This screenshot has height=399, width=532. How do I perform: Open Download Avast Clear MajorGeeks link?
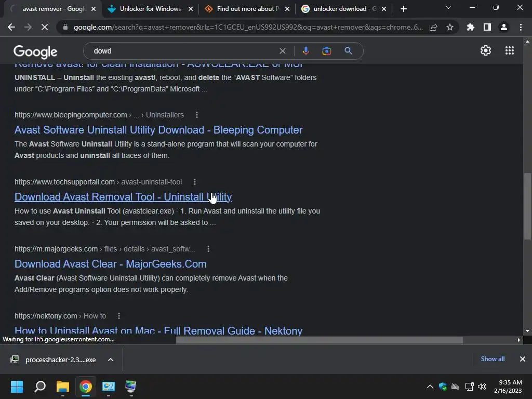[110, 264]
